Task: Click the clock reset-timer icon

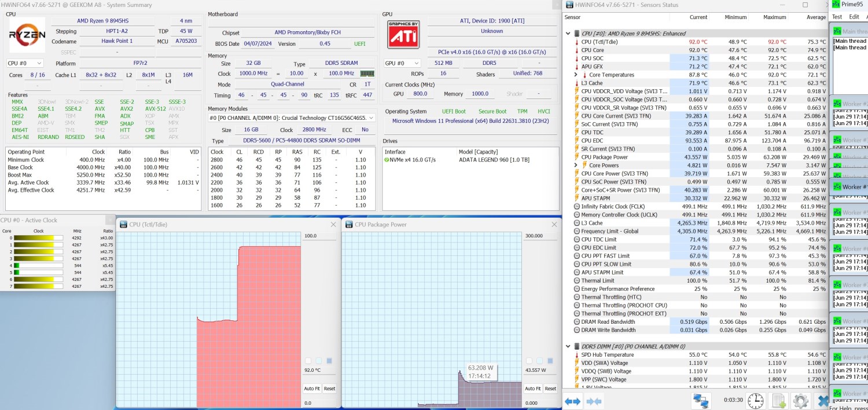Action: (755, 401)
